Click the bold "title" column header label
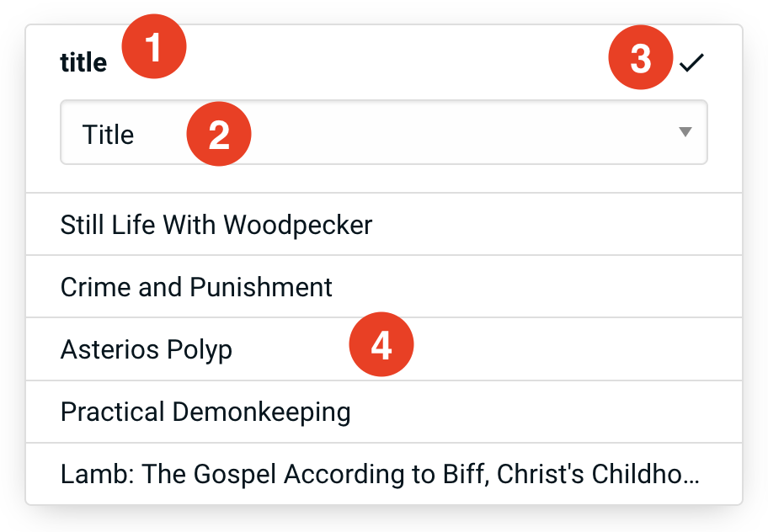This screenshot has height=532, width=768. point(83,63)
